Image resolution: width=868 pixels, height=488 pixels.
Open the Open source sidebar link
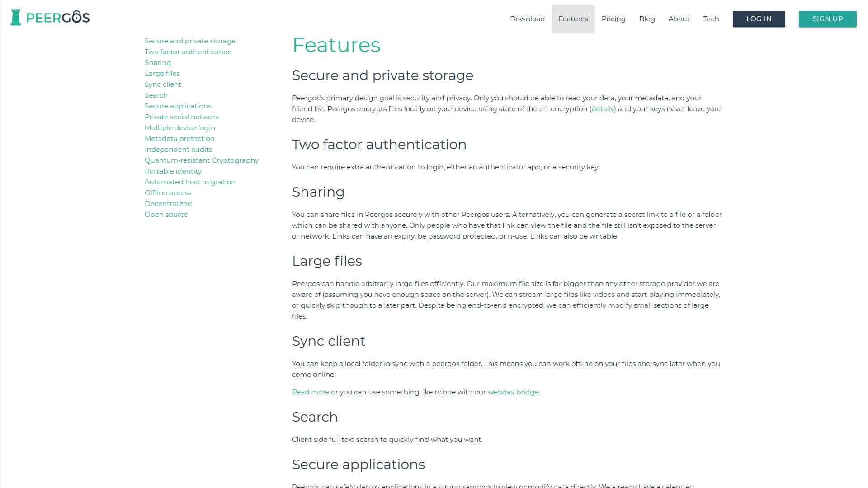pyautogui.click(x=166, y=215)
